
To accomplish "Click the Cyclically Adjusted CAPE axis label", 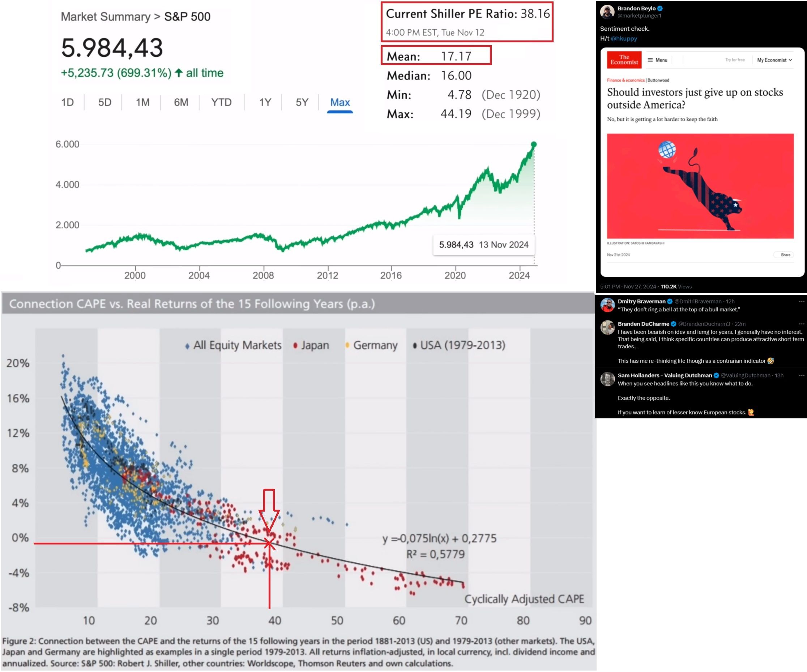I will 524,599.
